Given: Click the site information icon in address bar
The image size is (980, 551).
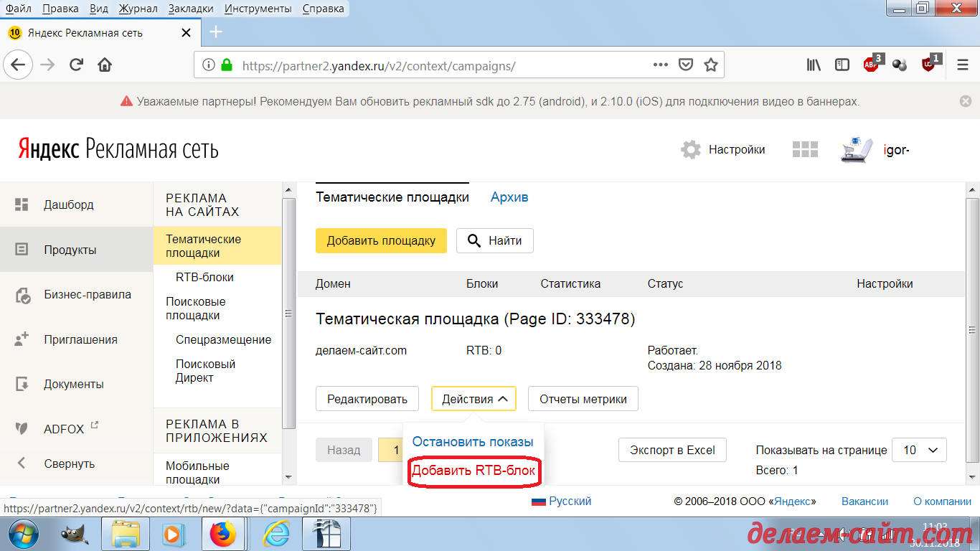Looking at the screenshot, I should point(209,65).
